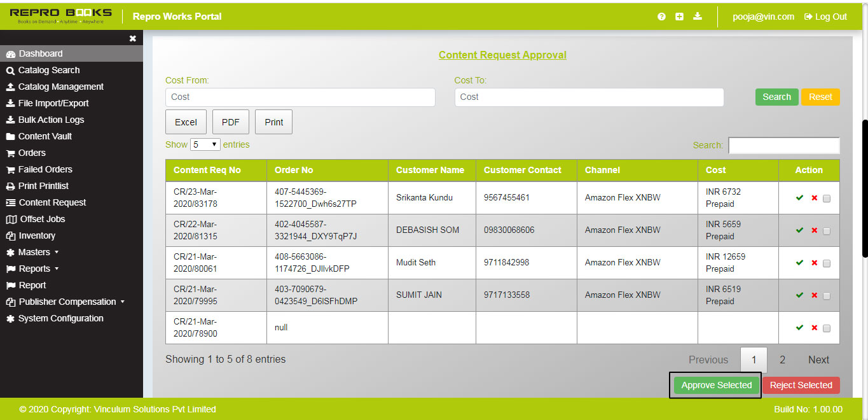Go to page 2 of results
868x420 pixels.
(782, 360)
